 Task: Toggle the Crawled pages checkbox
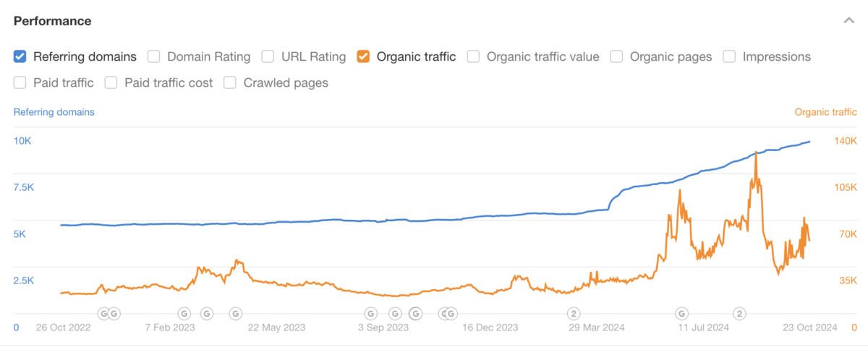pyautogui.click(x=230, y=83)
